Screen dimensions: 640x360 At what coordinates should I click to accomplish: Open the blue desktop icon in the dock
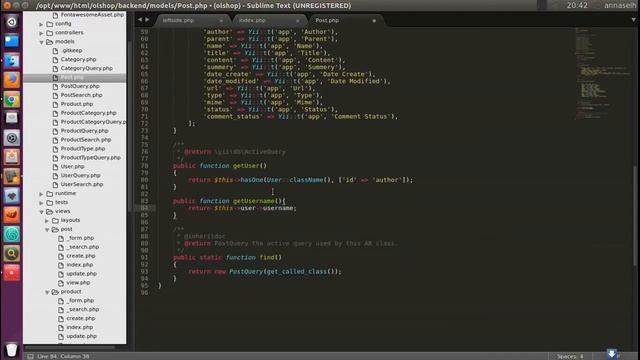[x=11, y=41]
